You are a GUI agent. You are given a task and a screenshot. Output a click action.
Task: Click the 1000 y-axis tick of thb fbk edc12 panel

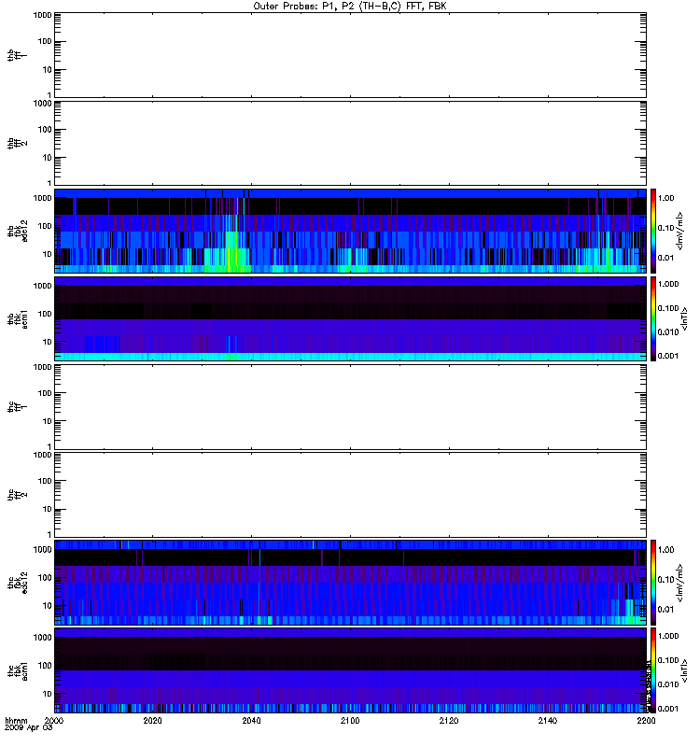tap(42, 198)
